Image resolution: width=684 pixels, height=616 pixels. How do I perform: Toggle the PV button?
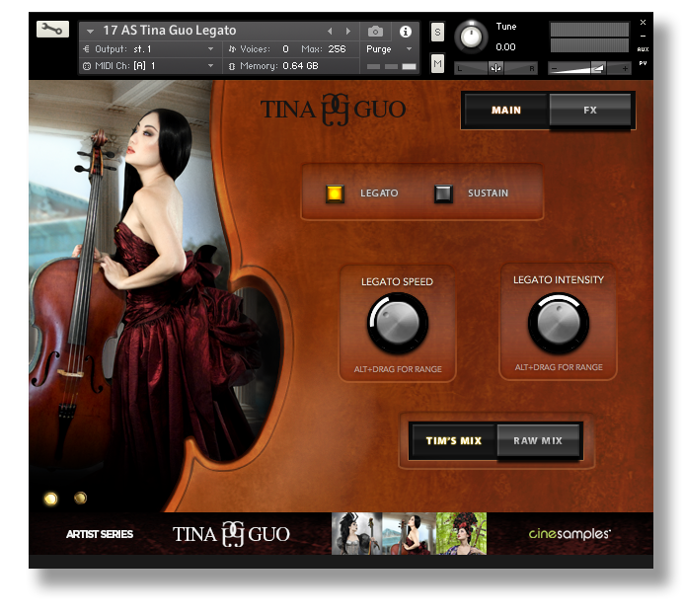pos(643,63)
